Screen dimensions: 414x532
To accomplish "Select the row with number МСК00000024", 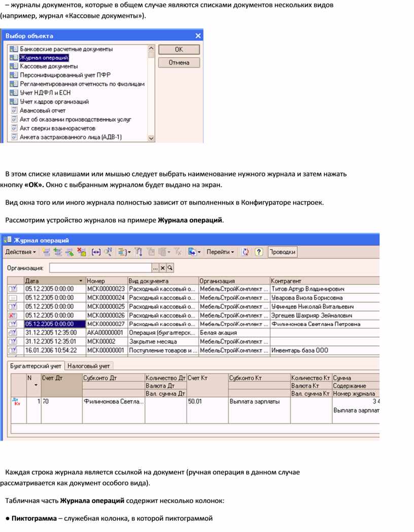I will [193, 298].
